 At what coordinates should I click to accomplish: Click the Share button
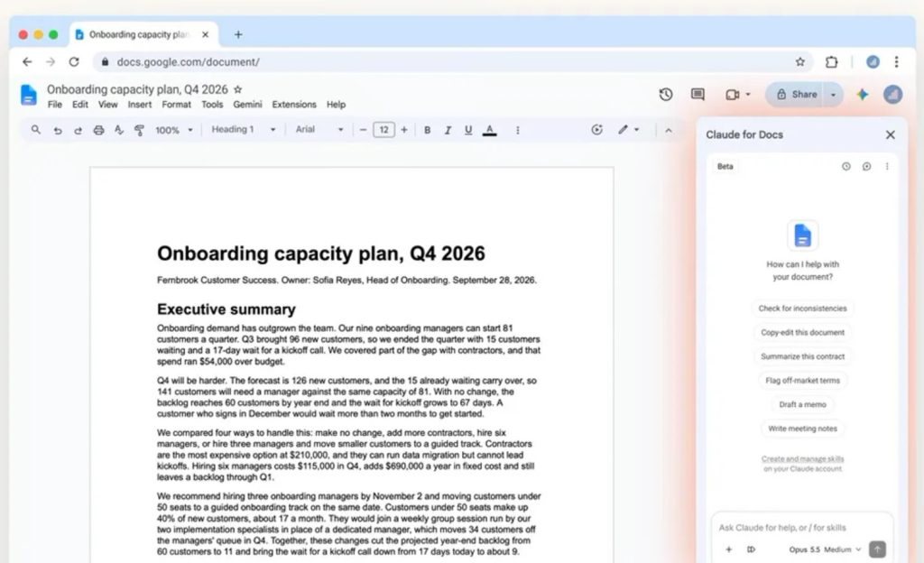point(796,94)
